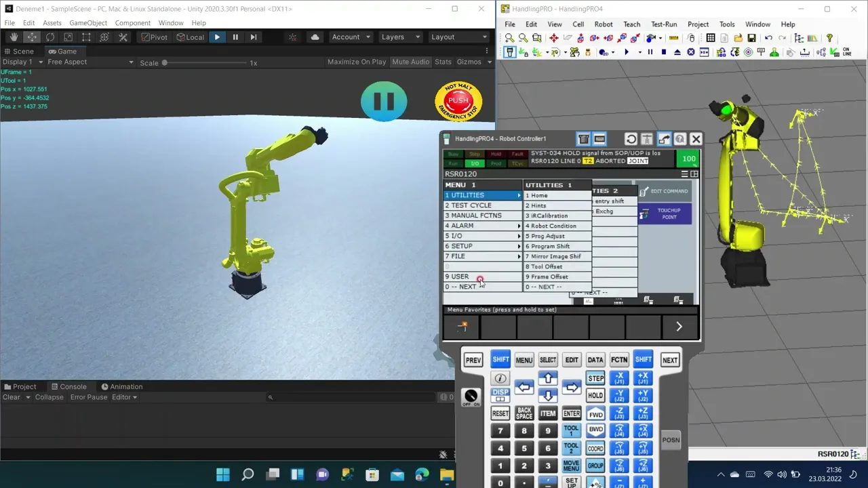This screenshot has width=868, height=488.
Task: Toggle Maximize On Play
Action: point(357,62)
